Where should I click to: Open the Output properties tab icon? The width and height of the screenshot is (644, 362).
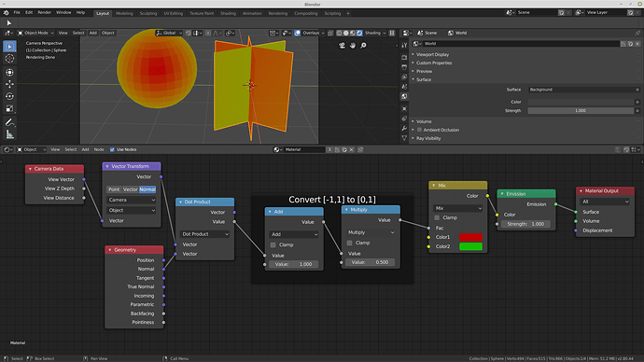[x=404, y=67]
